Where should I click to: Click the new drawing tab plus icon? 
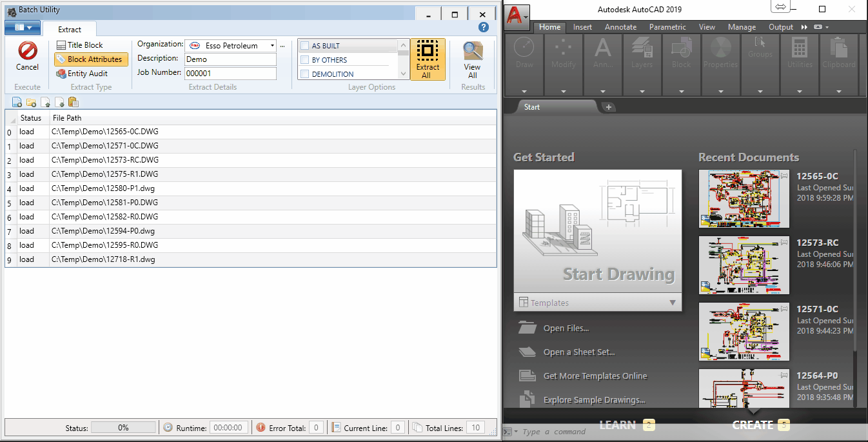[608, 107]
